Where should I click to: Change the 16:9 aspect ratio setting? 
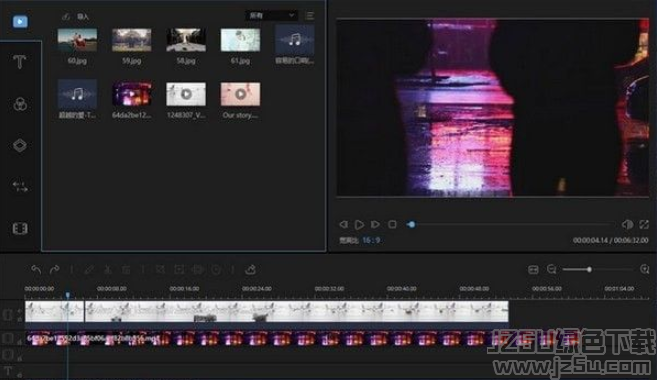click(371, 240)
